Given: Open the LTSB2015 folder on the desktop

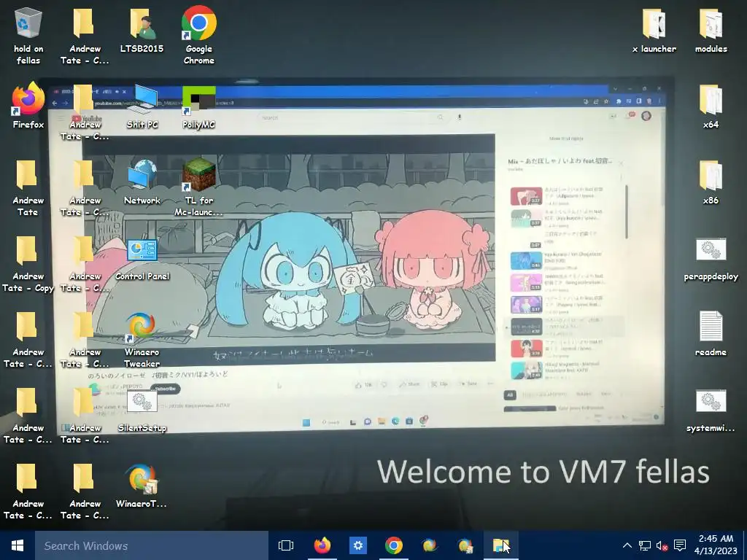Looking at the screenshot, I should pos(142,30).
